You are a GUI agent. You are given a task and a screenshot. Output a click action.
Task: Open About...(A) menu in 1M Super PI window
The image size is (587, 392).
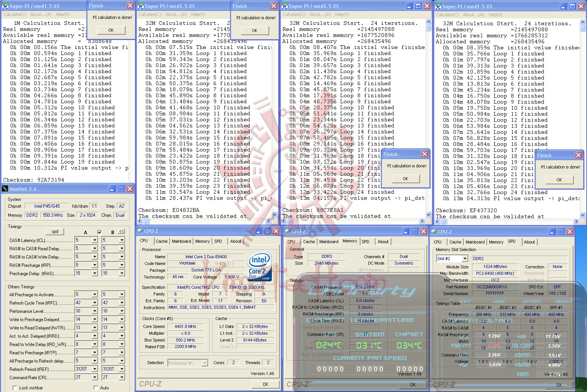tap(41, 14)
